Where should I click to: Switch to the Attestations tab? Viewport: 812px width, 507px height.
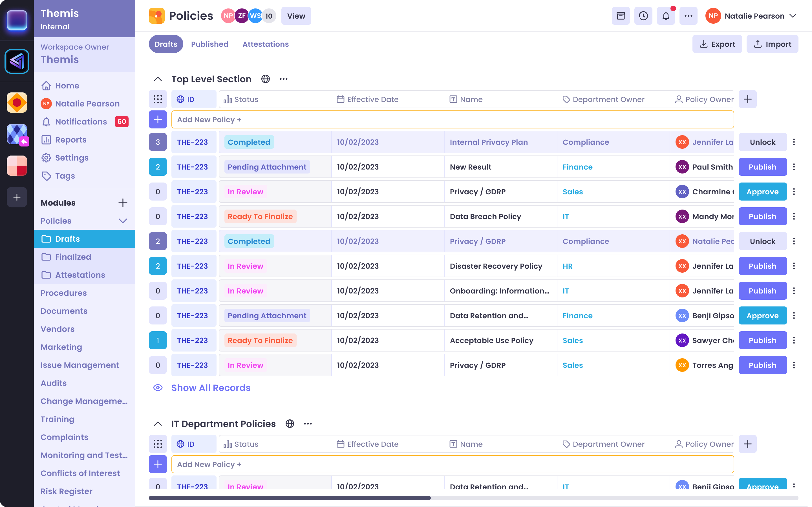pyautogui.click(x=265, y=44)
